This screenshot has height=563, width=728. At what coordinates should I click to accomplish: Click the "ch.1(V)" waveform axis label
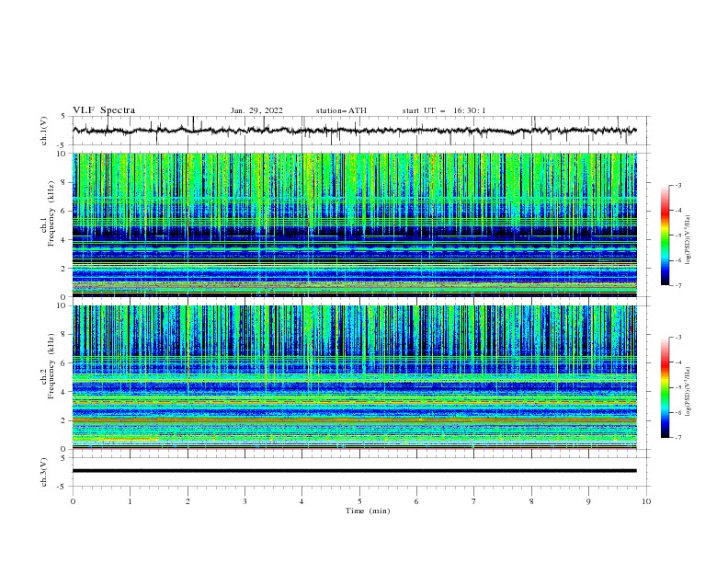(44, 131)
